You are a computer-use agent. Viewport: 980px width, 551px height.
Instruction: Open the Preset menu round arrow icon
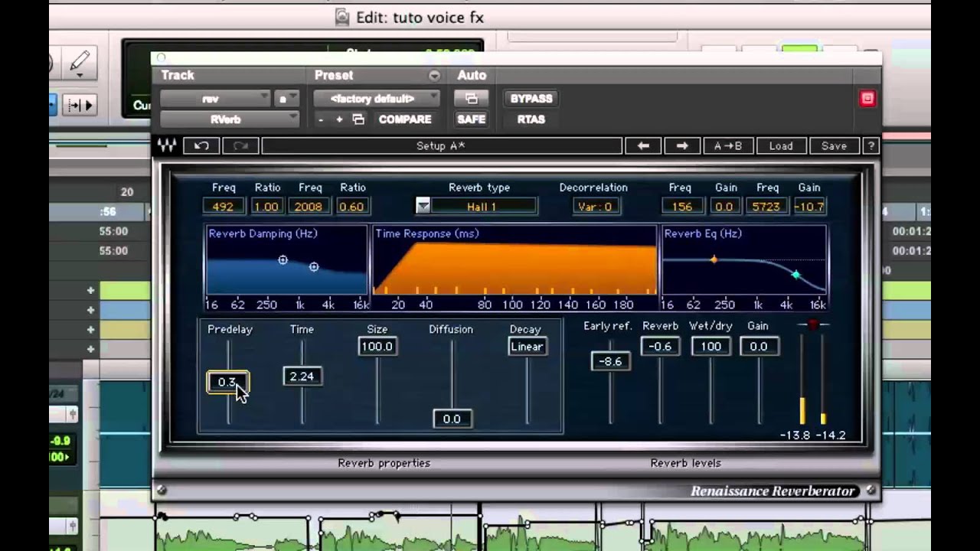coord(434,75)
